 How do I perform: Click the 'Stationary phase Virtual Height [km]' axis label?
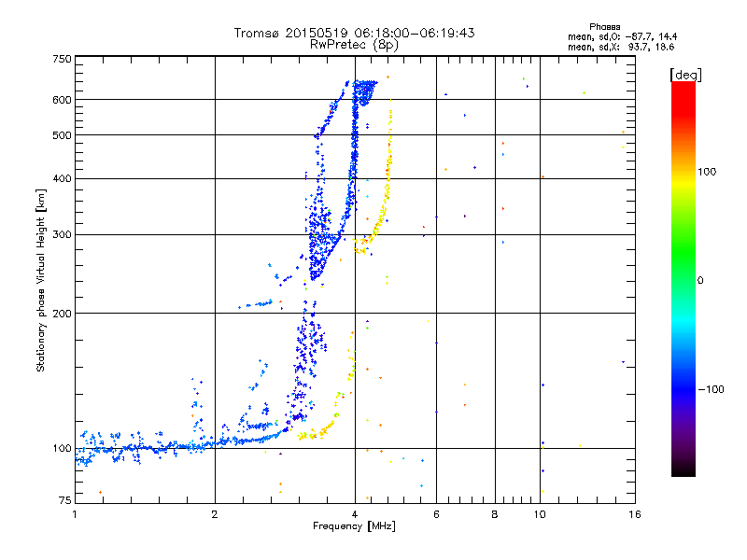[40, 281]
